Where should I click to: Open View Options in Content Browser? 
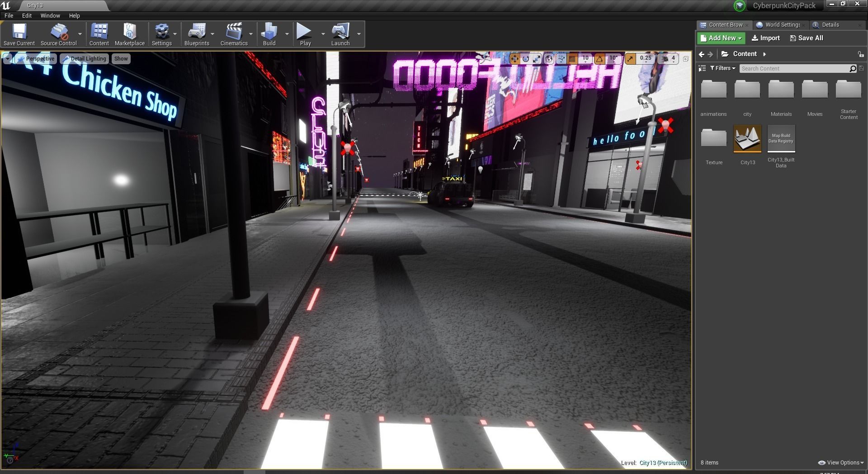[x=841, y=462]
